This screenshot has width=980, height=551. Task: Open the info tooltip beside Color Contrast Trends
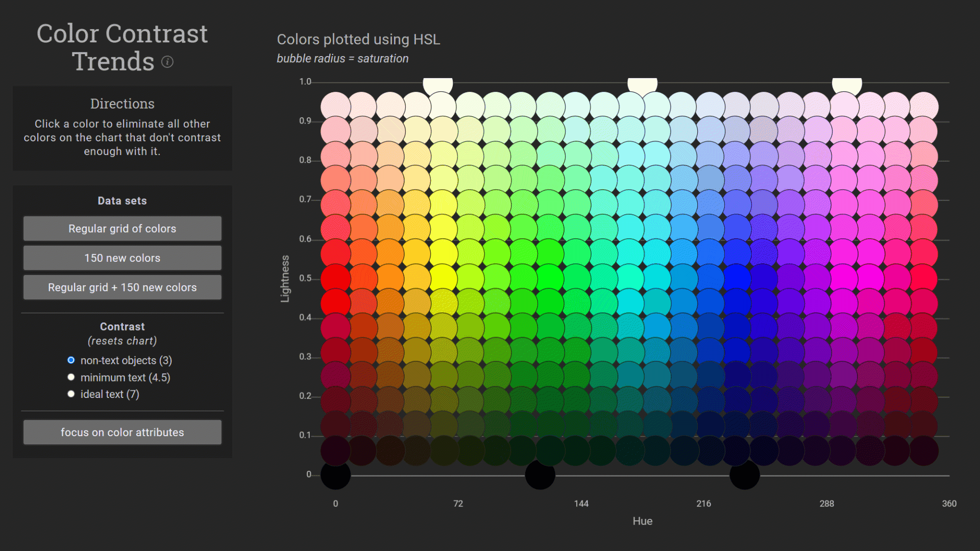coord(167,62)
